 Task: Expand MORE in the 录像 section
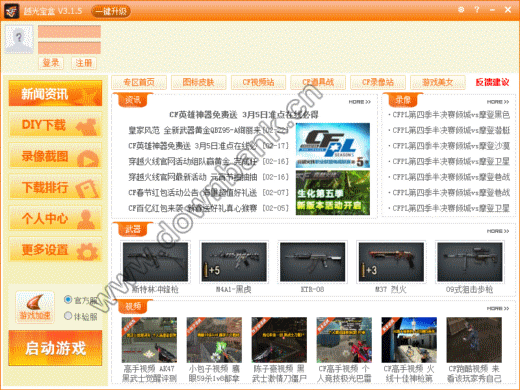click(498, 102)
